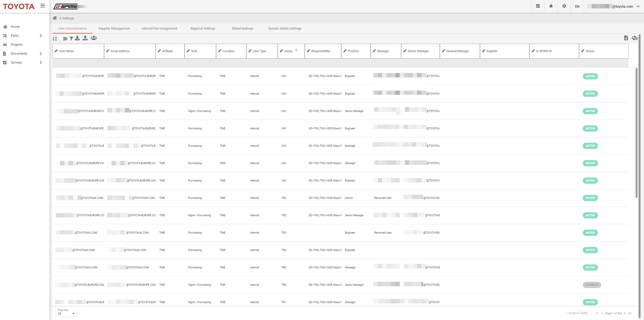Switch to the Supplier Management tab
This screenshot has height=320, width=644.
point(114,28)
